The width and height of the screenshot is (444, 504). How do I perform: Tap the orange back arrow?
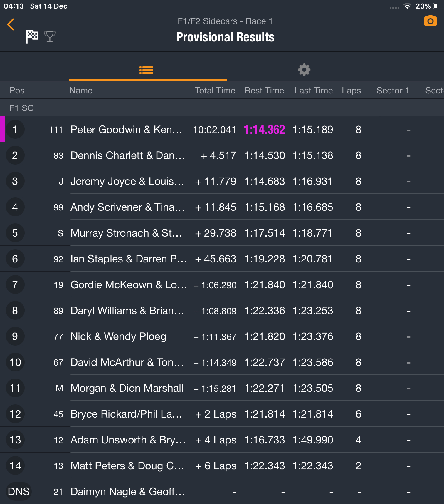pos(11,24)
